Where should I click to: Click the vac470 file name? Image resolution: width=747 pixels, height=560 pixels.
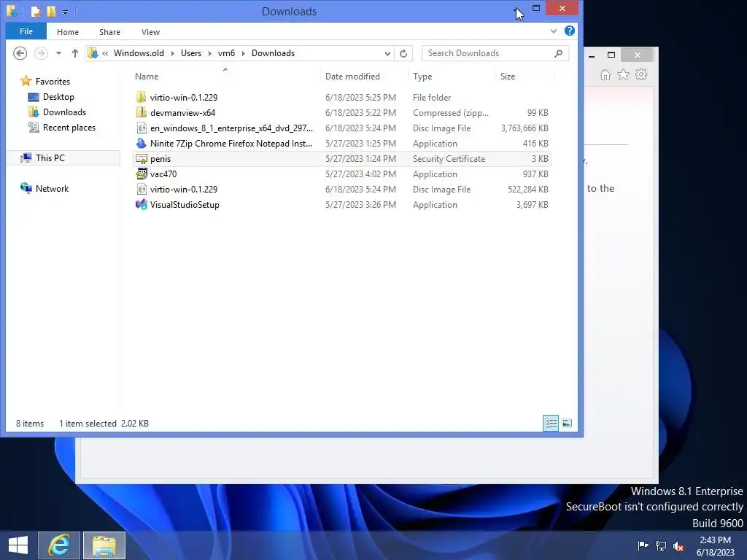click(163, 174)
